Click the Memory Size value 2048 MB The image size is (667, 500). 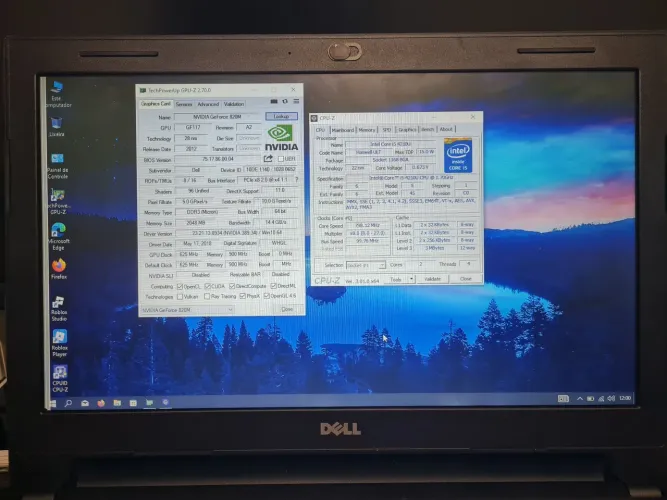[x=196, y=223]
